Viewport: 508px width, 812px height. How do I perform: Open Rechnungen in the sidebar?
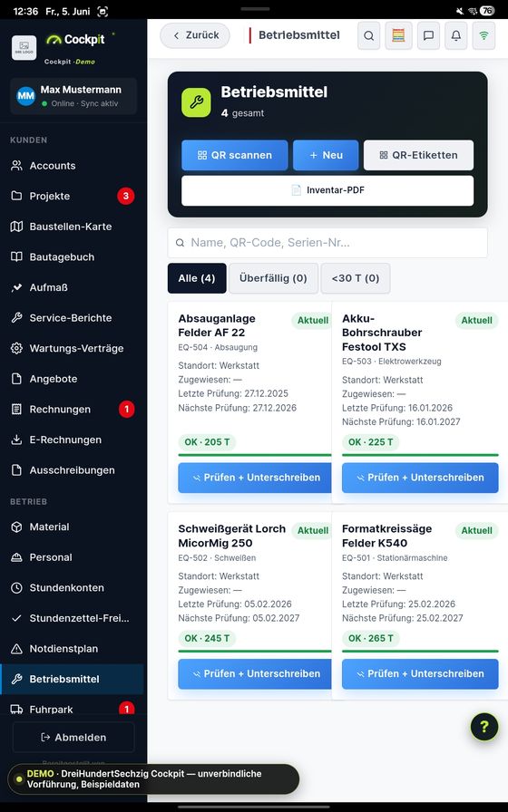[x=72, y=410]
